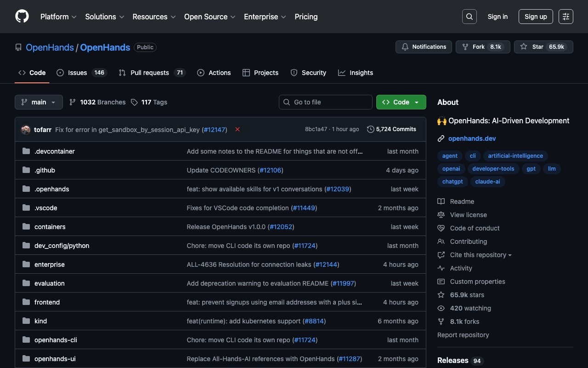Viewport: 588px width, 368px height.
Task: Switch to the Issues tab
Action: [x=77, y=73]
